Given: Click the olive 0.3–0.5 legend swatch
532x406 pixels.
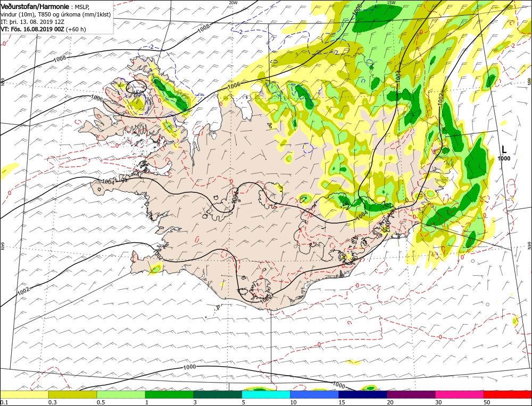Looking at the screenshot, I should (72, 394).
